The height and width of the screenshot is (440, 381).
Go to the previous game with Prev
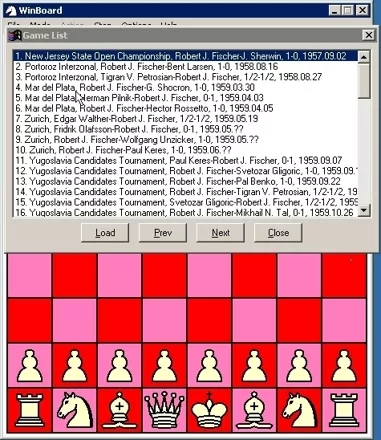pyautogui.click(x=163, y=233)
